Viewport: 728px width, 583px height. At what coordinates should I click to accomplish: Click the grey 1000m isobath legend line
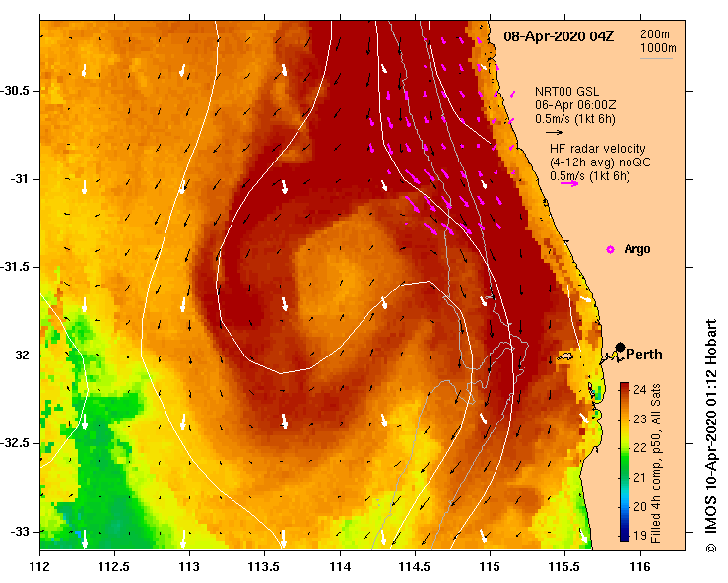(657, 58)
